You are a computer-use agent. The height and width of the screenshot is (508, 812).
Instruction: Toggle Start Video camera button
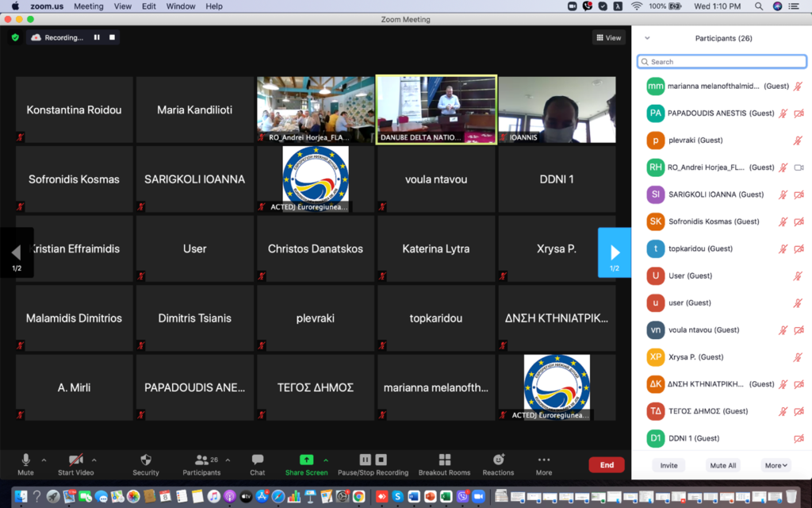click(x=75, y=460)
